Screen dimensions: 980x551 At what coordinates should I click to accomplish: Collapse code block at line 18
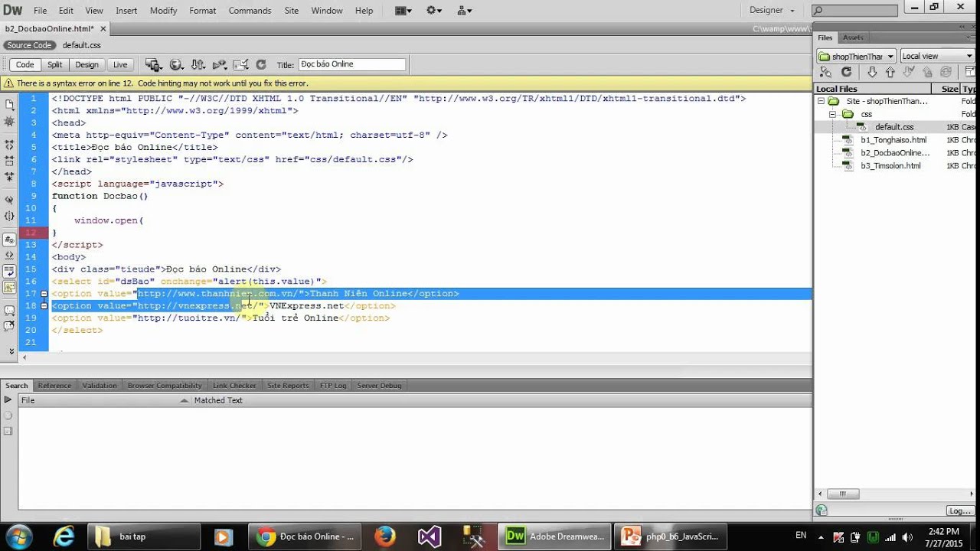click(44, 306)
